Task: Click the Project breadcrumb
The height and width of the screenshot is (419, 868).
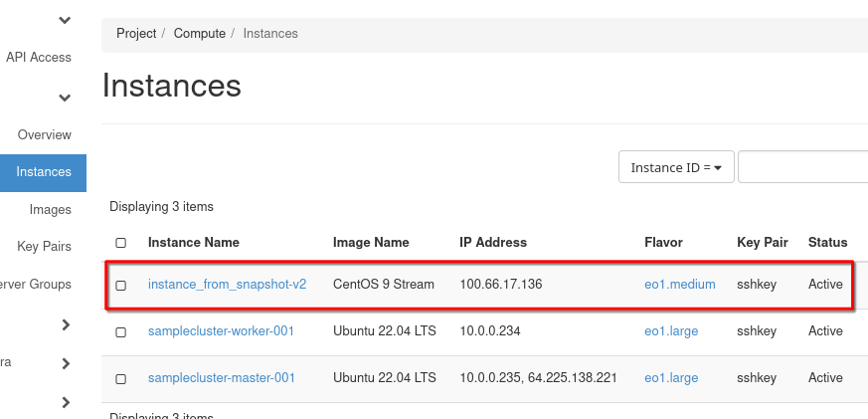Action: pyautogui.click(x=136, y=34)
